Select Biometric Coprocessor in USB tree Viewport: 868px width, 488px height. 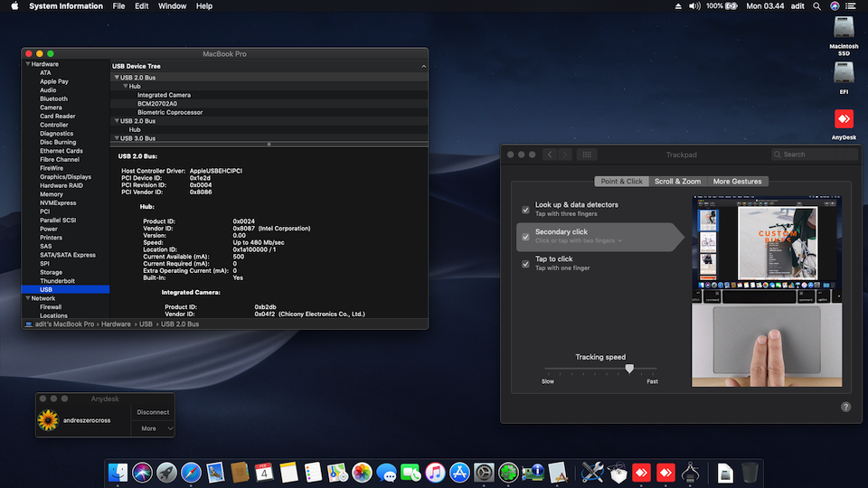pyautogui.click(x=170, y=112)
